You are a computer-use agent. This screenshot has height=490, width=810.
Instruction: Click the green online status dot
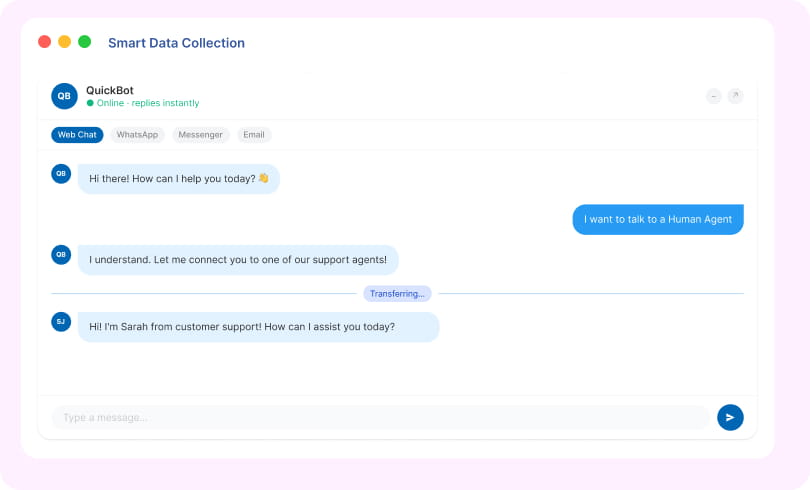(x=90, y=103)
